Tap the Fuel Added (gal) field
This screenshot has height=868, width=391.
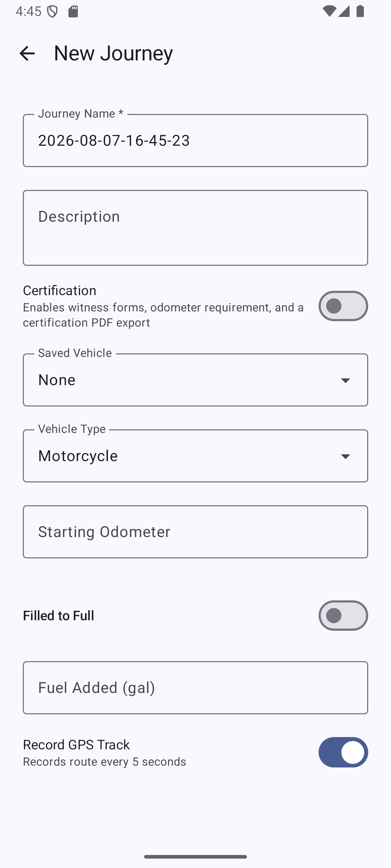(195, 688)
